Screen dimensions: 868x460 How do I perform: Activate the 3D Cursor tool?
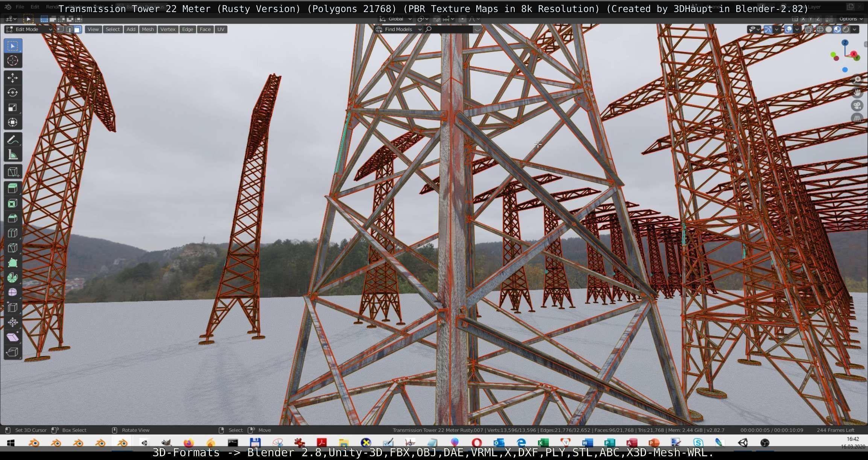pyautogui.click(x=13, y=61)
